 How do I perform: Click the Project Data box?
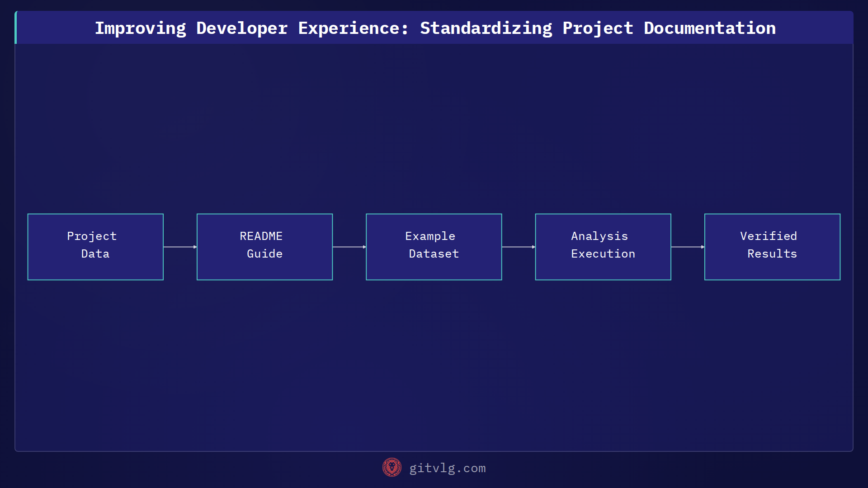pos(95,247)
